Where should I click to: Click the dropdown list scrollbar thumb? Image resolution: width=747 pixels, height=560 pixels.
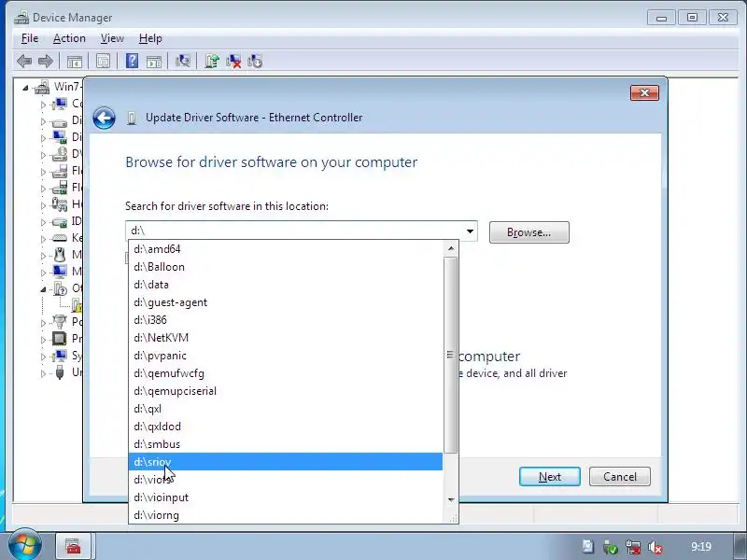pyautogui.click(x=451, y=355)
